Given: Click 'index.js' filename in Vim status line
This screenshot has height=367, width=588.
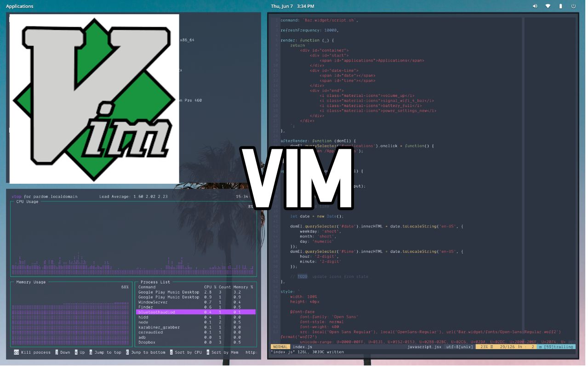Looking at the screenshot, I should tap(303, 347).
